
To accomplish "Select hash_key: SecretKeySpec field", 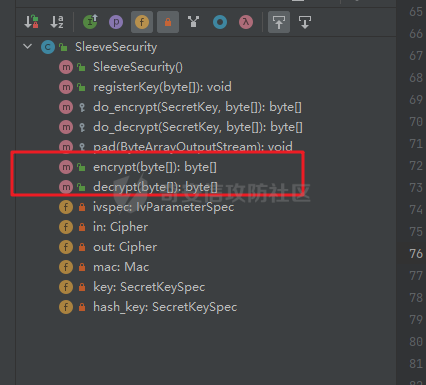I will point(165,307).
